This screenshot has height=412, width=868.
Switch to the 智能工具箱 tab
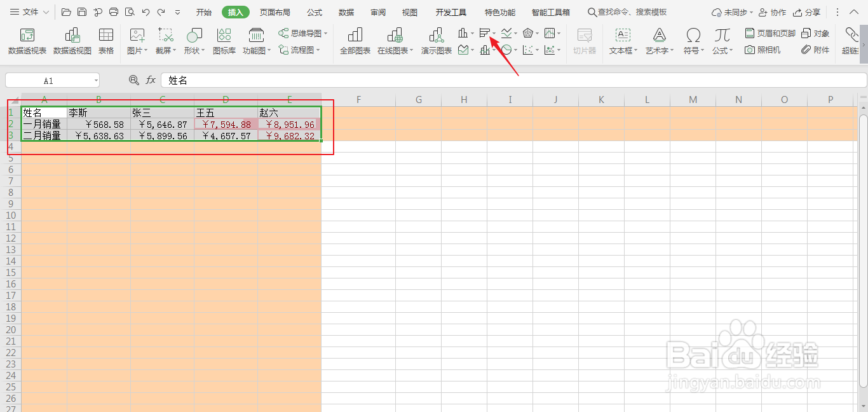pyautogui.click(x=551, y=12)
